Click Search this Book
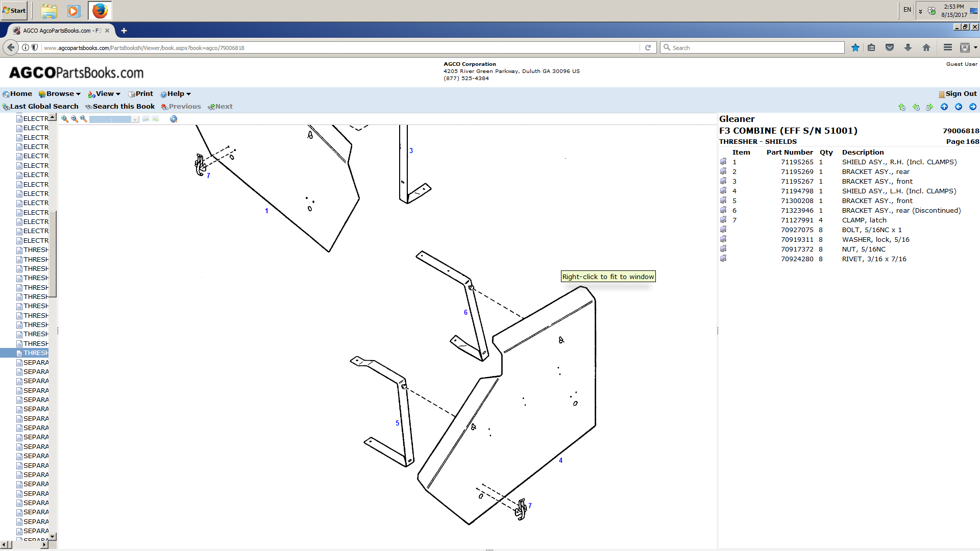The width and height of the screenshot is (980, 551). click(x=120, y=107)
